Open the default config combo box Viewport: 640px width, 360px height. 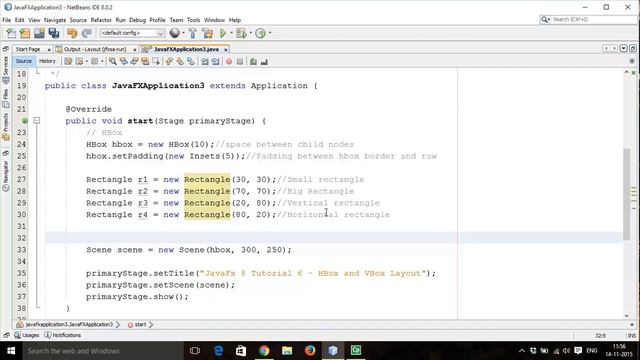(x=132, y=33)
